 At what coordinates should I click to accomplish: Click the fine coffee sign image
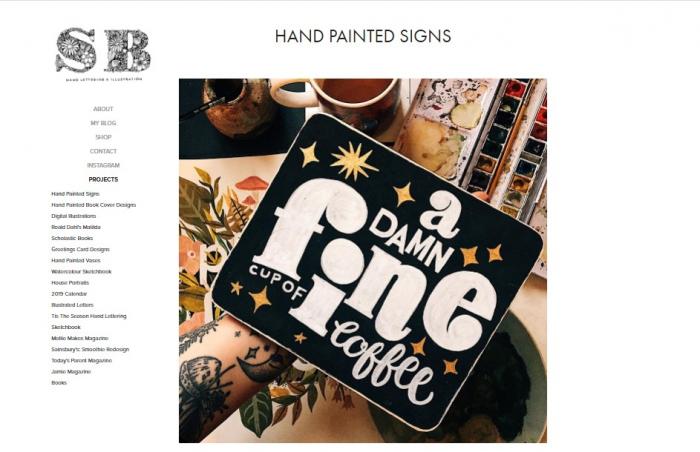pyautogui.click(x=362, y=261)
